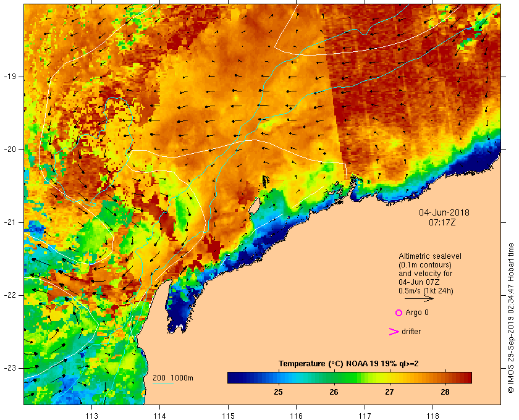Click the latitude axis label -22

10,295
